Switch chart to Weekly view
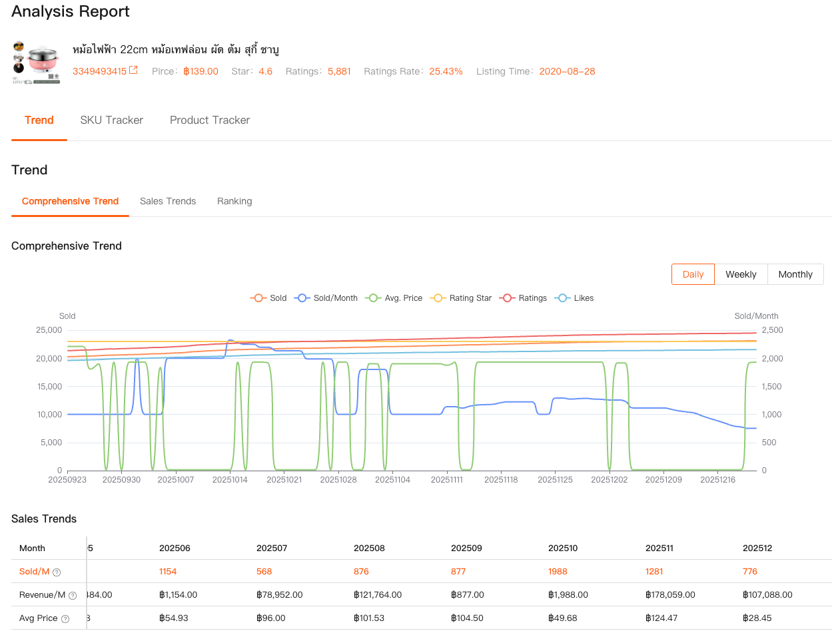The image size is (840, 635). click(741, 274)
